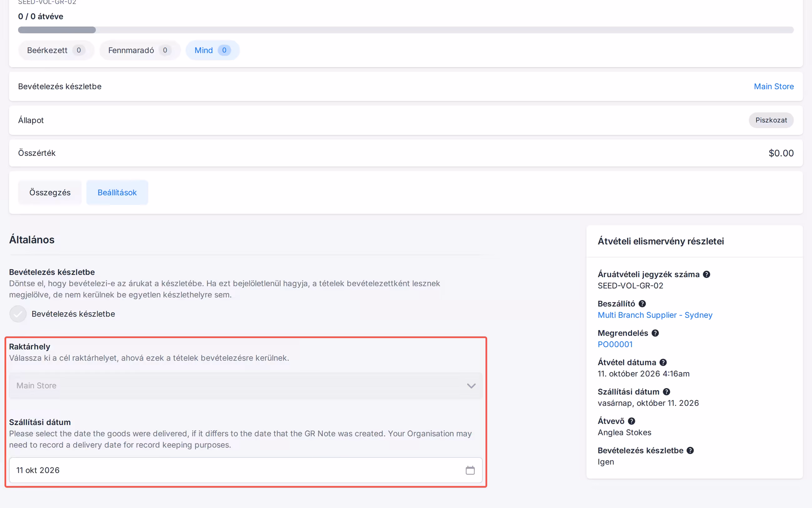Click the Átvételi elismervény részletei heading
Viewport: 812px width, 508px height.
[x=661, y=241]
